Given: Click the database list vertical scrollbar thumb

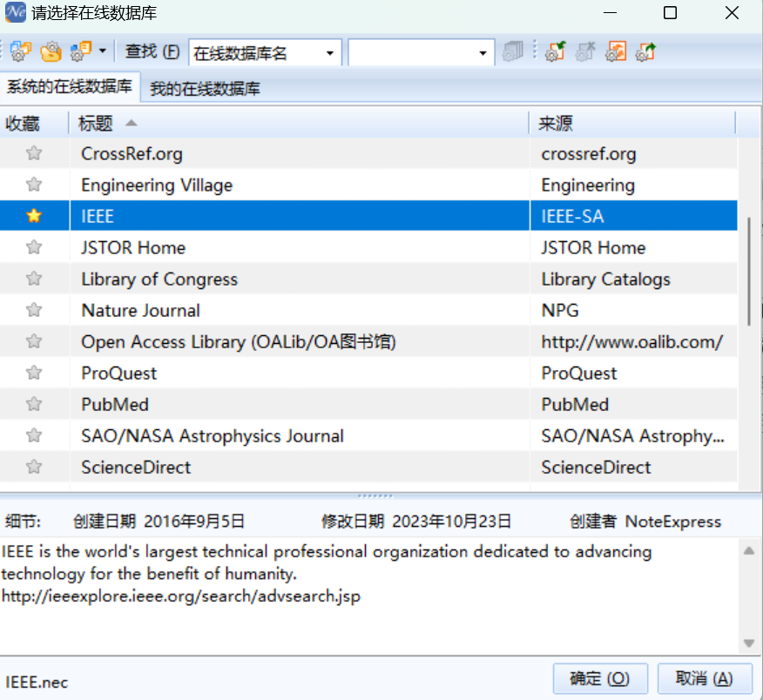Looking at the screenshot, I should click(x=749, y=271).
